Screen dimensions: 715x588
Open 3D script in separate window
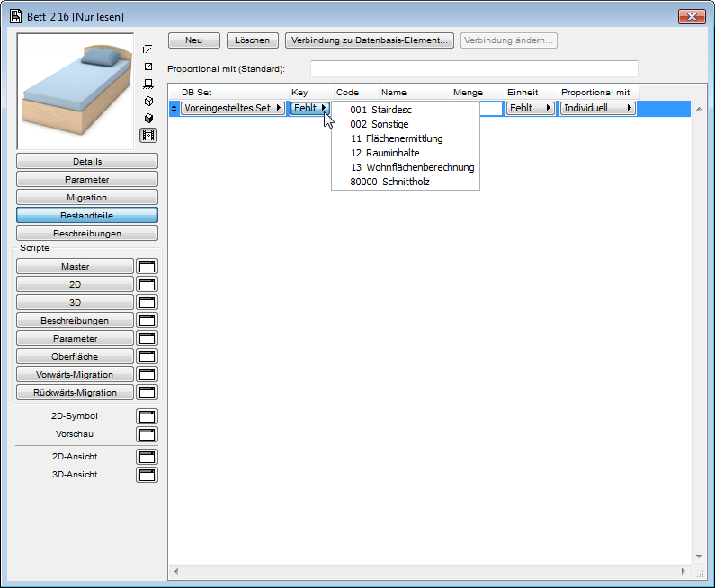pos(147,303)
